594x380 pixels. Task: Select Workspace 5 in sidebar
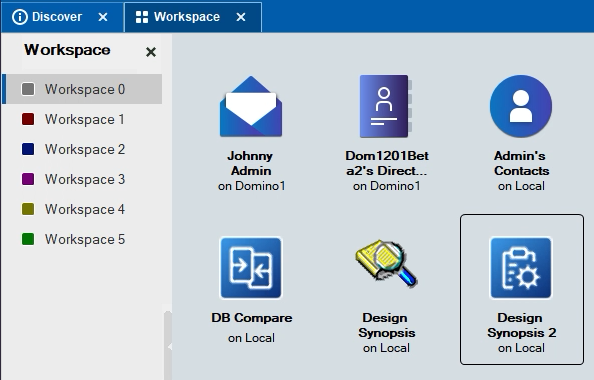click(x=82, y=239)
